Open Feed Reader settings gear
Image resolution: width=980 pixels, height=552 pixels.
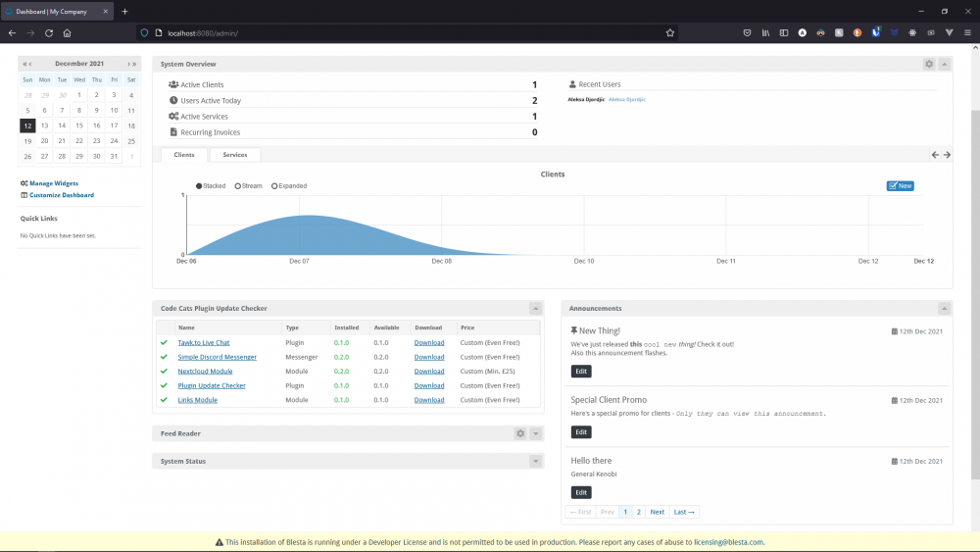[520, 433]
